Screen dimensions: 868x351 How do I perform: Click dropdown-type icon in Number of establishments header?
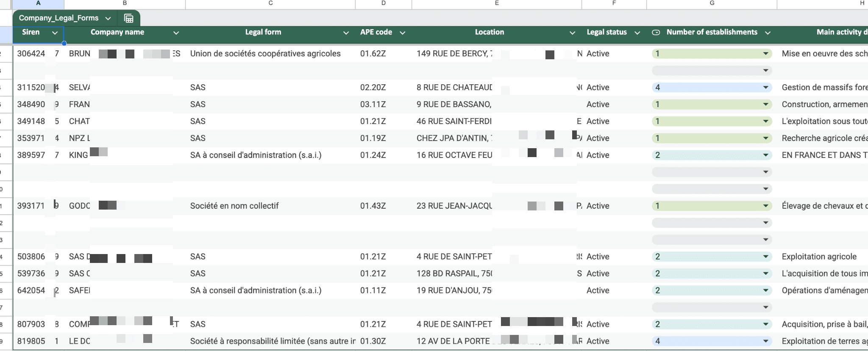656,32
